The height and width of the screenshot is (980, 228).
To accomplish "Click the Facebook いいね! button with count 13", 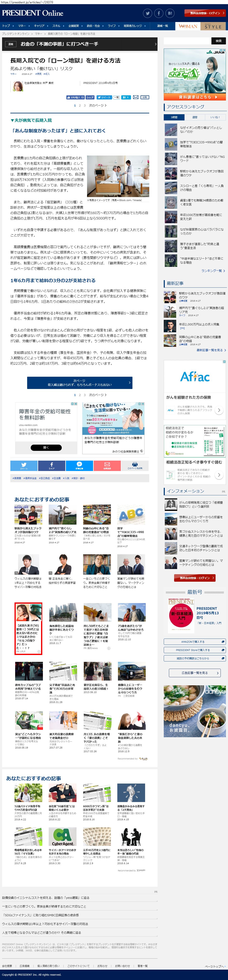I will pyautogui.click(x=75, y=97).
